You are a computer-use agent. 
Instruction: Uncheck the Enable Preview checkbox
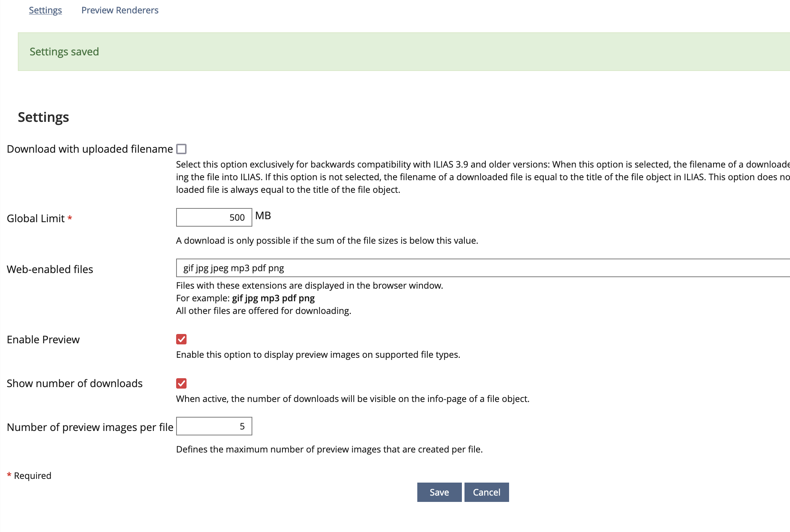[181, 339]
